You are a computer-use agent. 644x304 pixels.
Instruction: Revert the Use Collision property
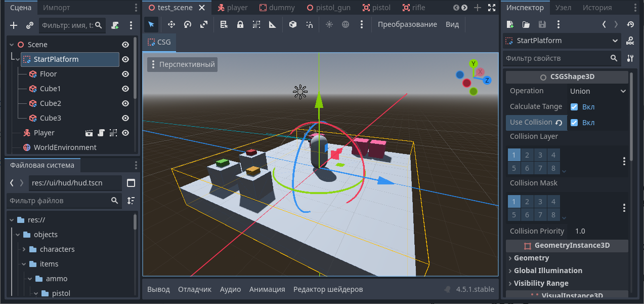(x=559, y=123)
